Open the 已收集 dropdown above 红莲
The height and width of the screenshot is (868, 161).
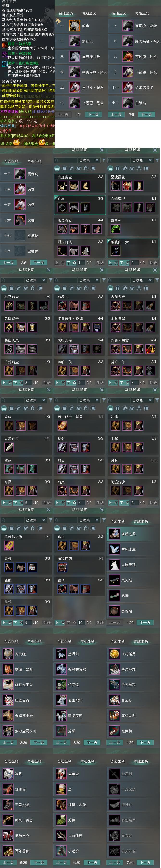142,400
